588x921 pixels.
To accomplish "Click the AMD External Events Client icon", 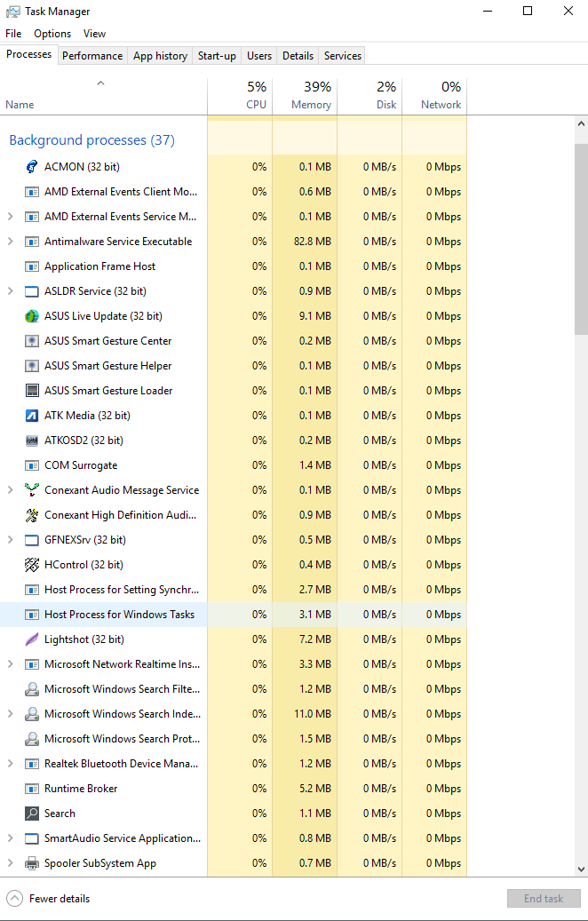I will click(32, 192).
